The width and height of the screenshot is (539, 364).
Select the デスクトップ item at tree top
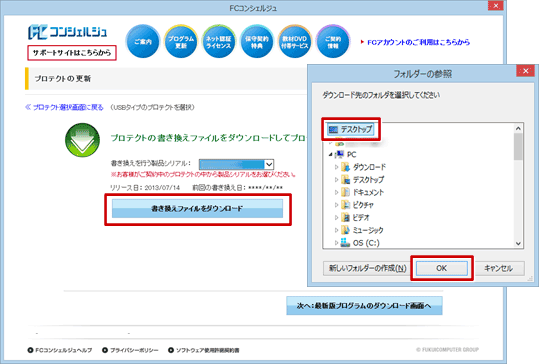coord(350,129)
